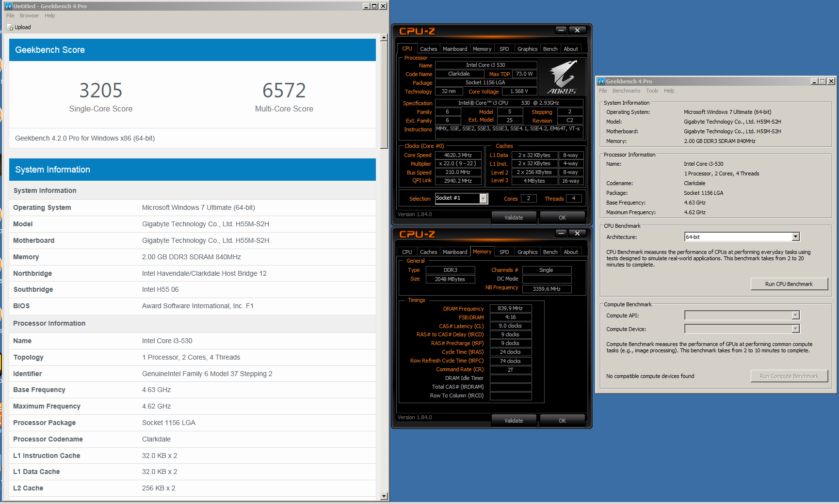Image resolution: width=839 pixels, height=504 pixels.
Task: Open the Tools menu in Geekbench 4 Pro
Action: [x=652, y=91]
